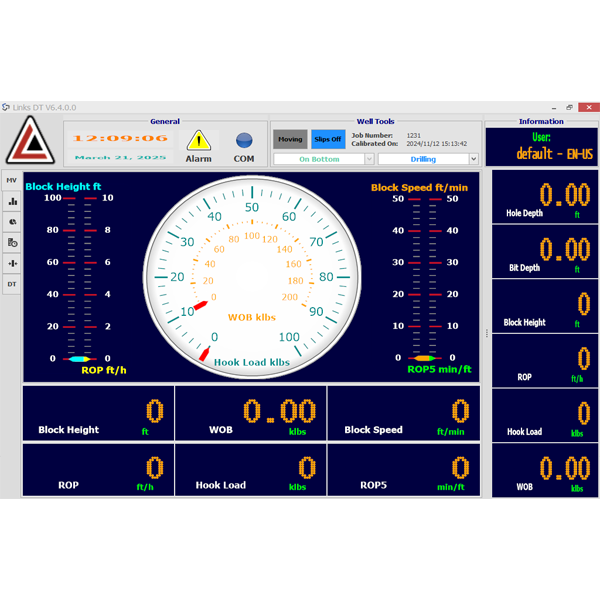Click the ROP5 min/ft gauge label
Screen dimensions: 600x600
[x=439, y=369]
